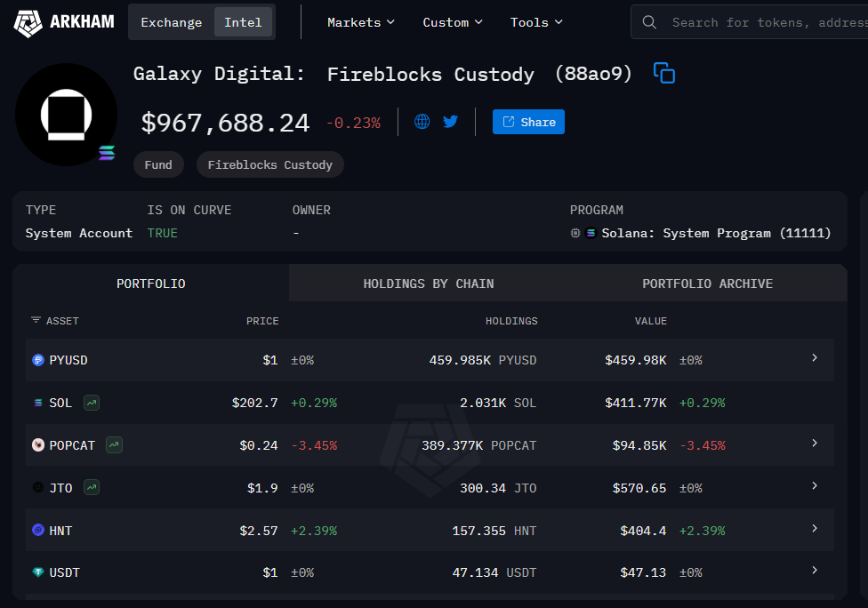Expand the HNT row chevron
The image size is (868, 608).
coord(815,528)
